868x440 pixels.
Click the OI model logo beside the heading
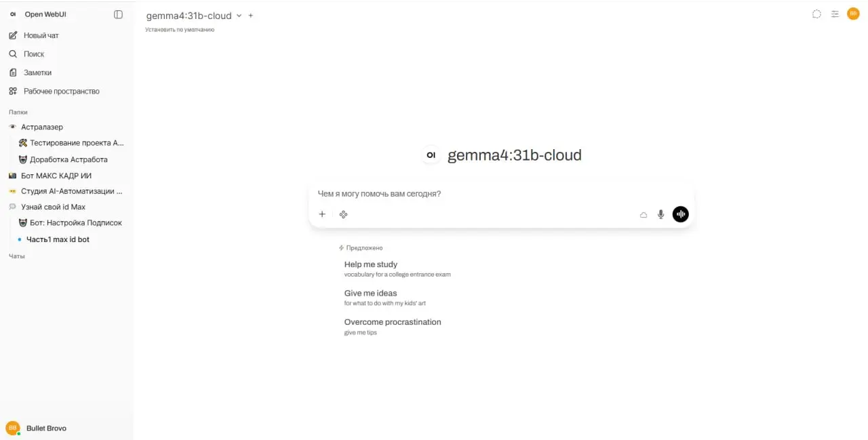(x=431, y=155)
